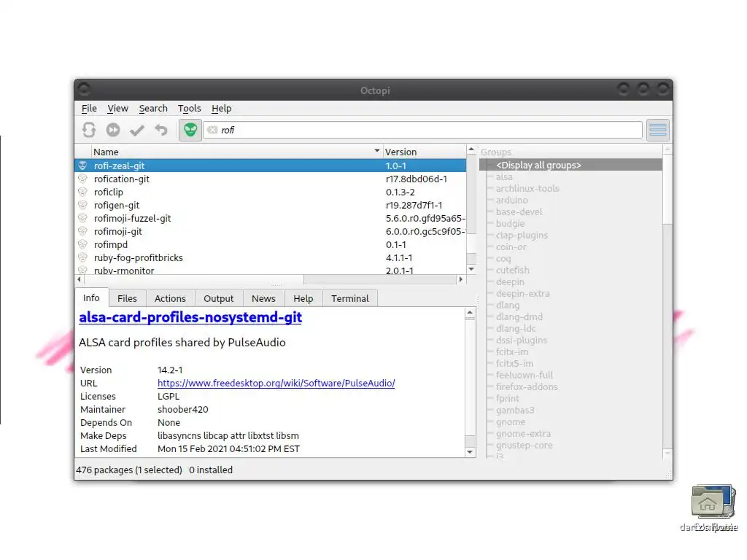Viewport: 747px width, 560px height.
Task: Click the package list horizontal scroll right arrow
Action: tap(461, 279)
